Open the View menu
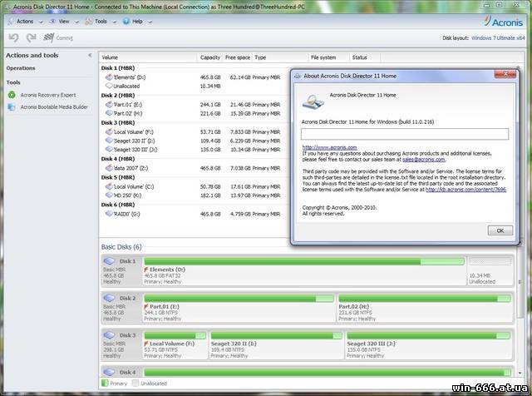Screen dimensions: 532x396 pos(64,22)
